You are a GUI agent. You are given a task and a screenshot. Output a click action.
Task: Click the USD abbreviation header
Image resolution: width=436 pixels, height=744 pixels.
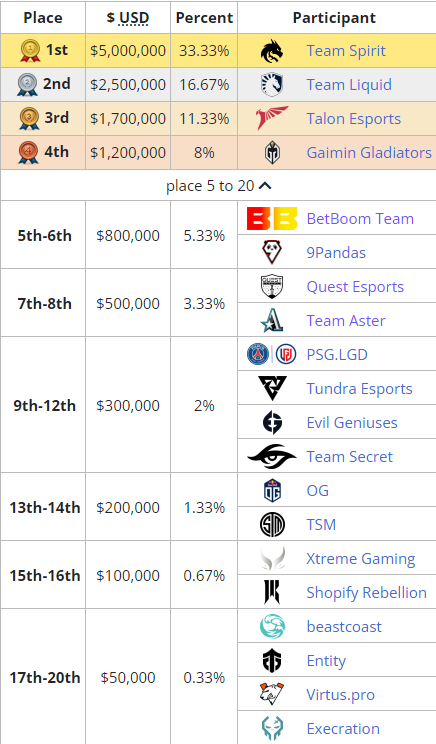pyautogui.click(x=134, y=18)
